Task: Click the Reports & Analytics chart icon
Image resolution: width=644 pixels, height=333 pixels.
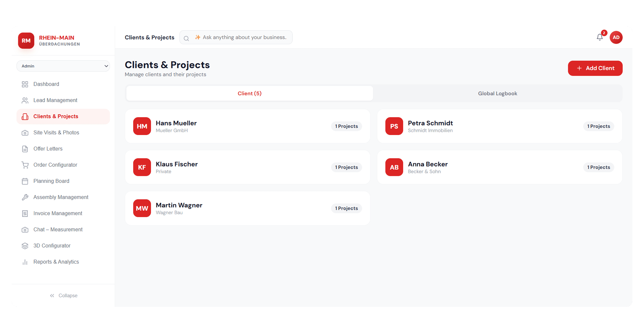Action: [25, 262]
